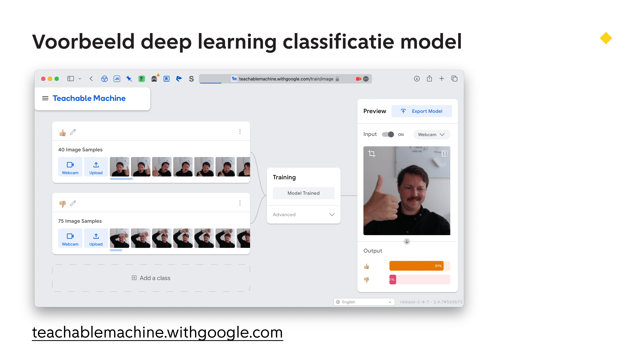
Task: Open the sidebar chevron dropdown in toolbar
Action: click(80, 79)
